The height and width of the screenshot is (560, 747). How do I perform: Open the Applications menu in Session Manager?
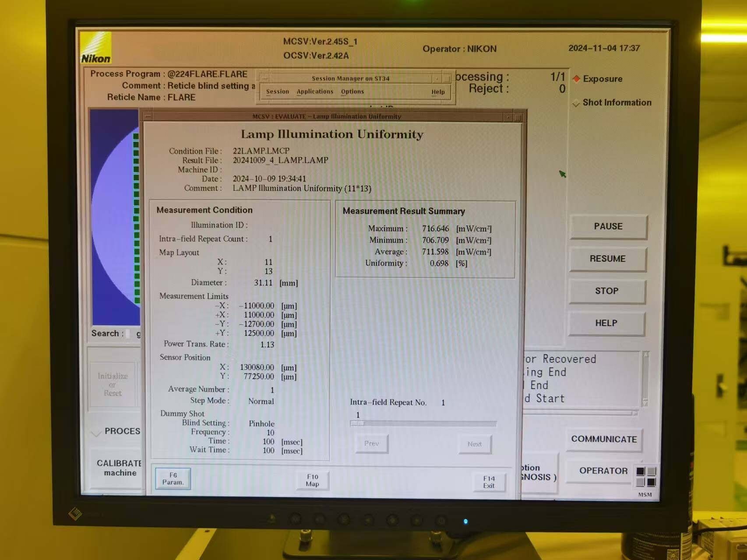click(315, 92)
